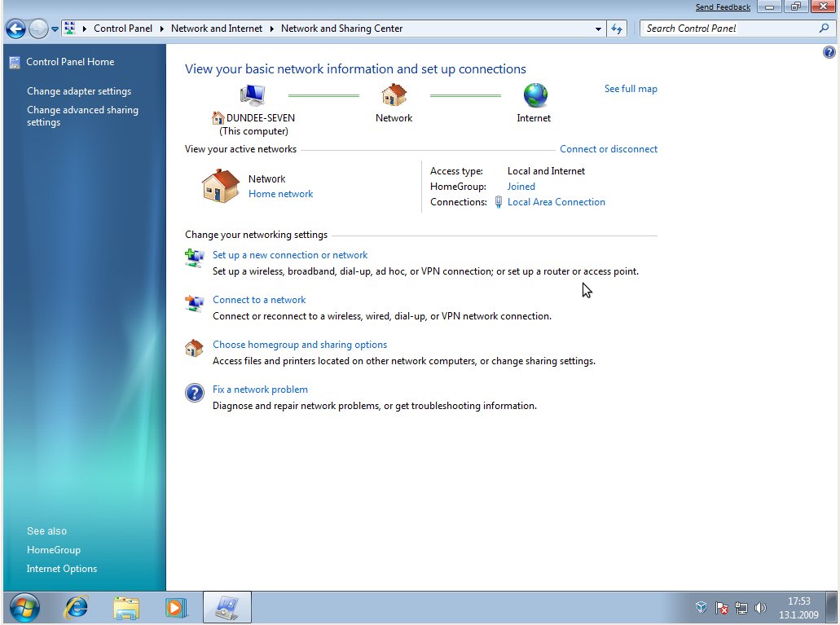
Task: Click the first system tray icon
Action: click(701, 607)
